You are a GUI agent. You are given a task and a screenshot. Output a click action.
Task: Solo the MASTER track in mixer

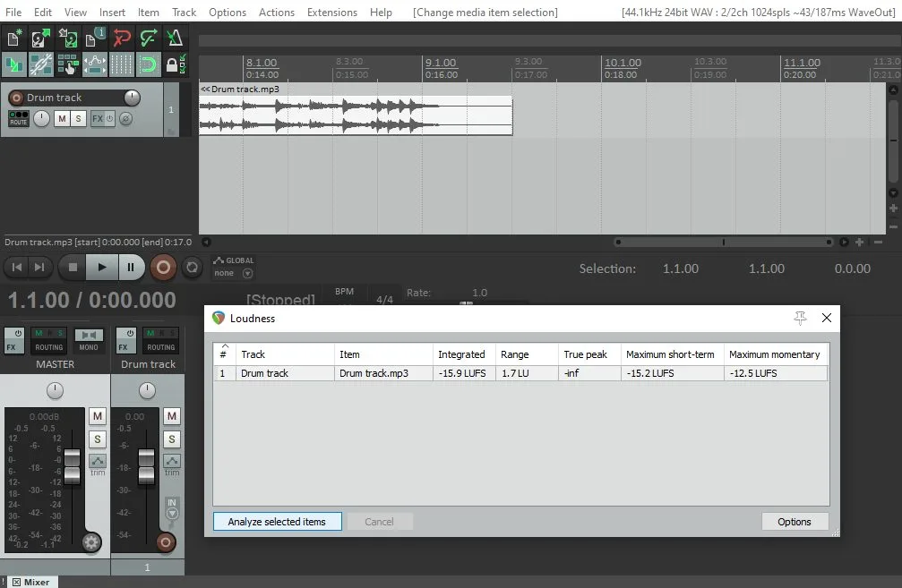tap(98, 439)
